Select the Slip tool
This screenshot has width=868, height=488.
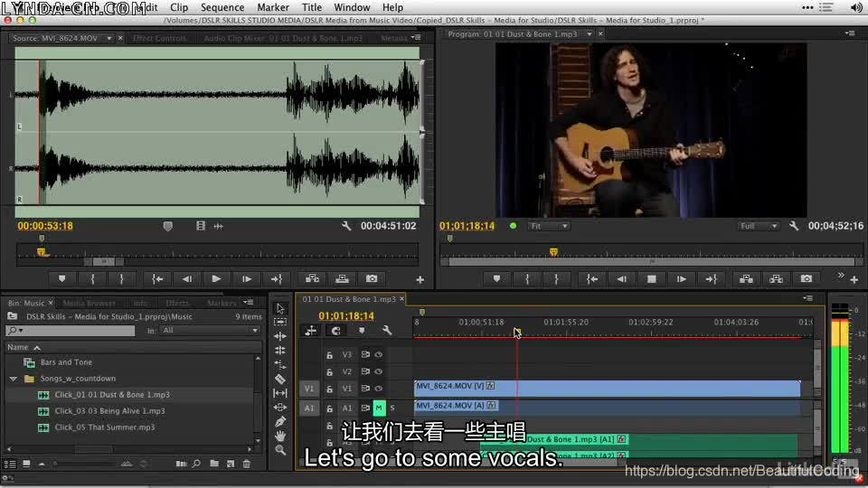pos(280,393)
